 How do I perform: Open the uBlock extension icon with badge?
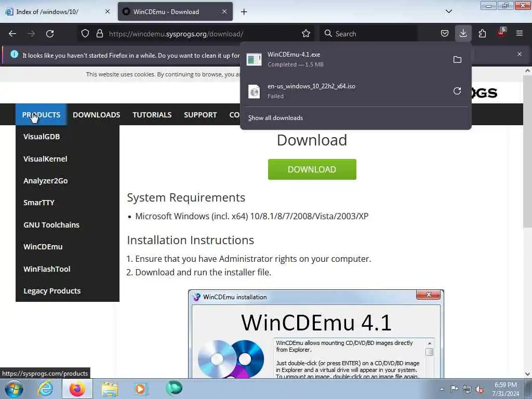pyautogui.click(x=501, y=33)
